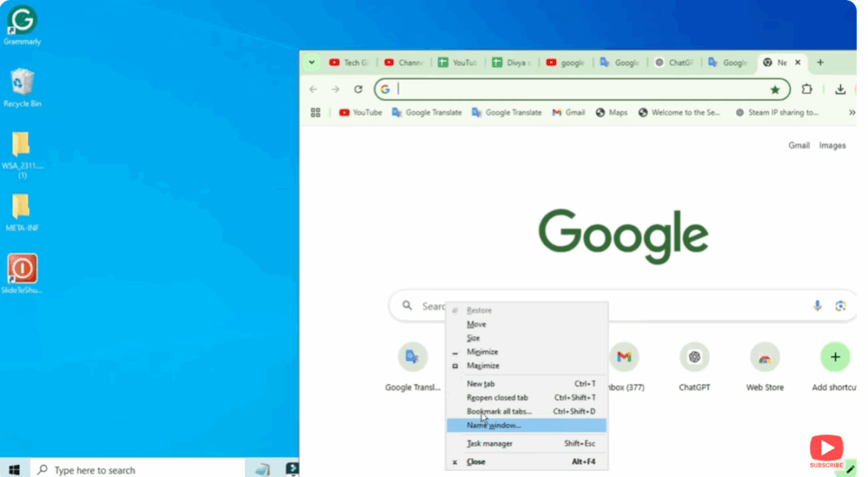Open the ChatGPT shortcut tile
The height and width of the screenshot is (477, 868).
tap(694, 367)
